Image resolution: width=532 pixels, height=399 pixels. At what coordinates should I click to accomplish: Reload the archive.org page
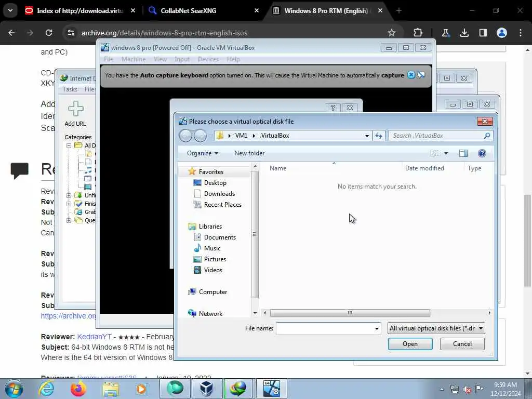[x=49, y=33]
